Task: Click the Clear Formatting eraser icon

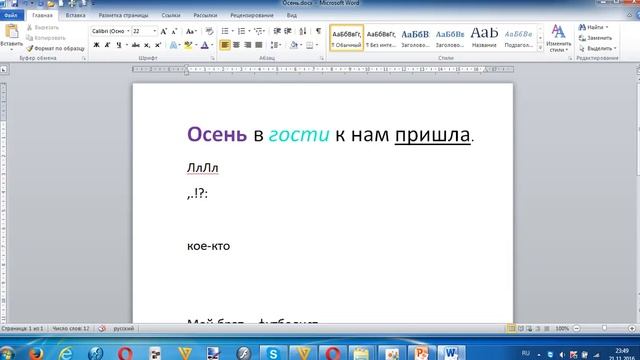Action: pos(209,31)
